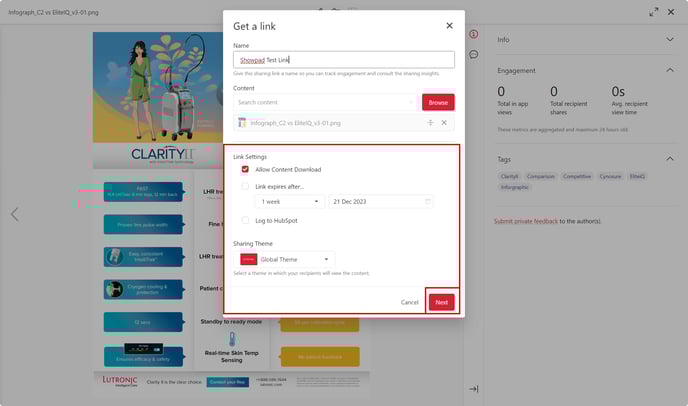This screenshot has height=406, width=688.
Task: Collapse the Engagement section
Action: pyautogui.click(x=669, y=71)
